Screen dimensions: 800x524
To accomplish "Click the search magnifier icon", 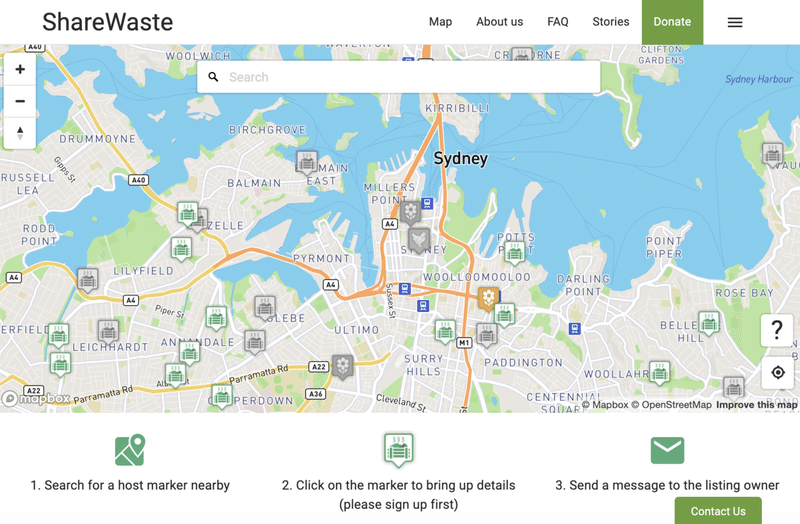I will click(x=213, y=77).
